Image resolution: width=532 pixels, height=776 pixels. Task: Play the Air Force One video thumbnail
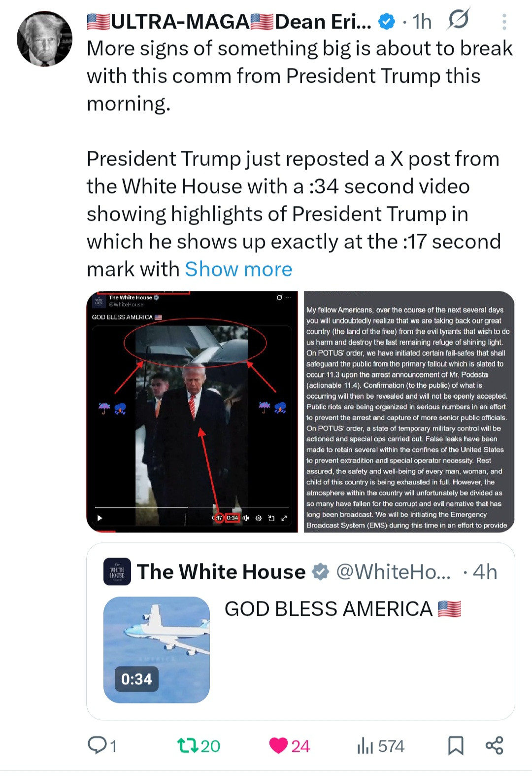157,650
